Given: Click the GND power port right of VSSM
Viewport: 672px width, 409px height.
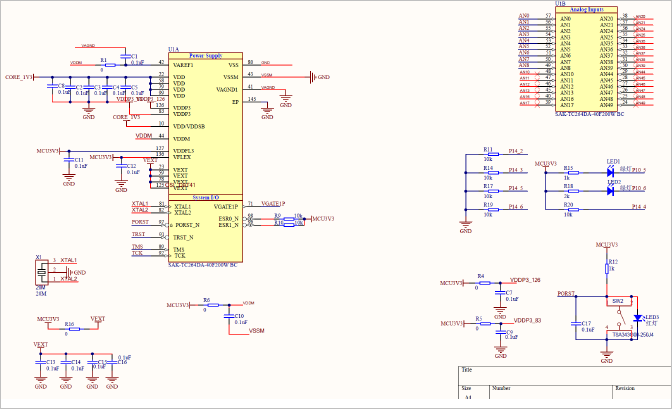Looking at the screenshot, I should 320,77.
